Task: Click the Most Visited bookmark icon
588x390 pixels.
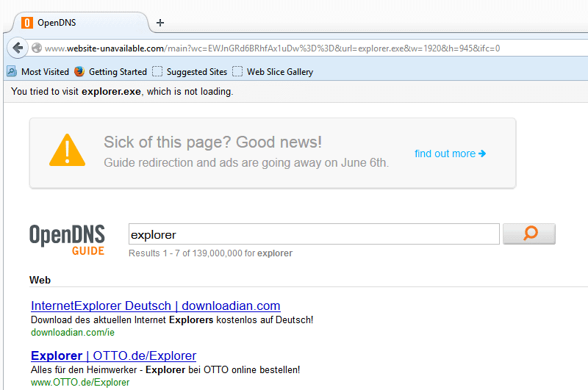Action: click(x=12, y=71)
